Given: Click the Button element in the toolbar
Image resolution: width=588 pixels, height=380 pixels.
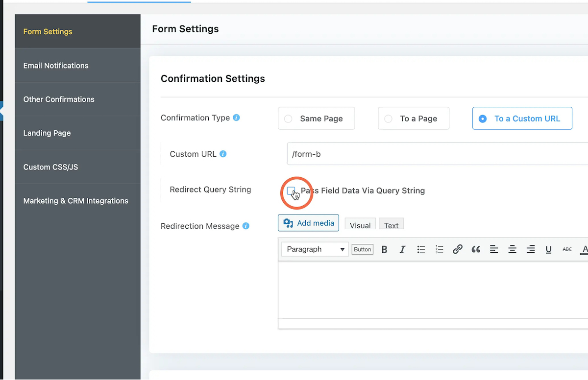Looking at the screenshot, I should (x=362, y=249).
